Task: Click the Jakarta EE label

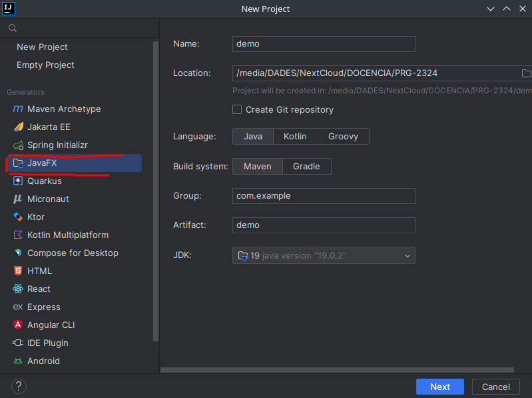Action: tap(49, 127)
